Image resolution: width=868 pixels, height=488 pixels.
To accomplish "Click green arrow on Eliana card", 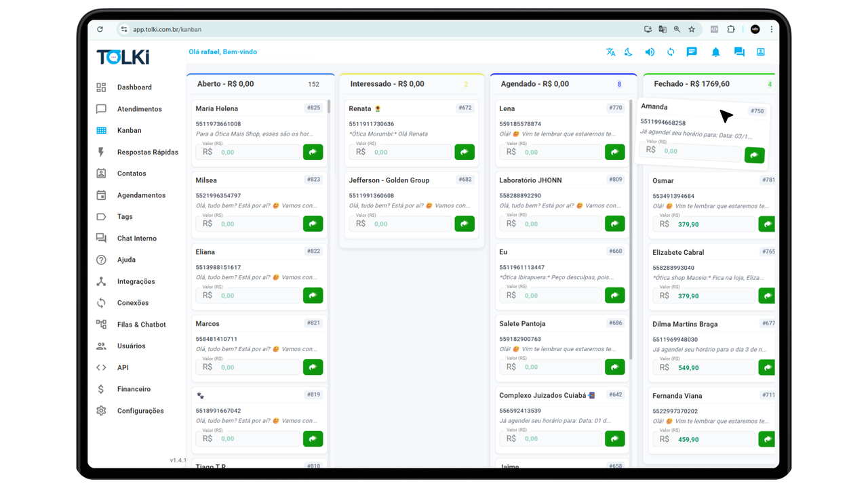I will point(313,296).
